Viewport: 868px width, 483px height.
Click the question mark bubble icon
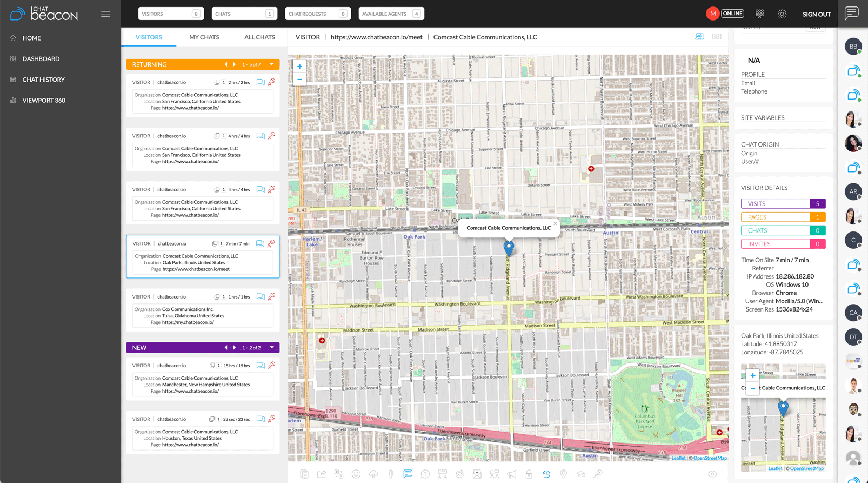[x=425, y=474]
